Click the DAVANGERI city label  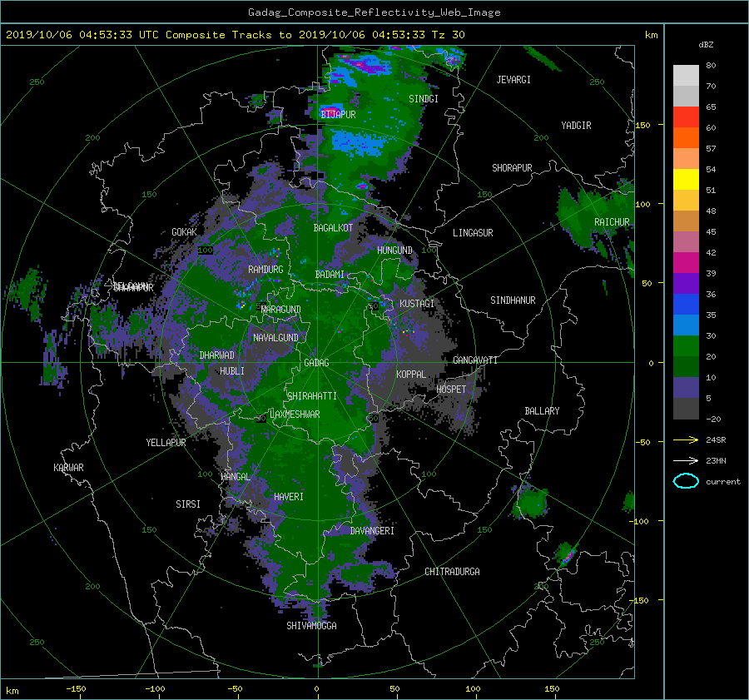[372, 531]
